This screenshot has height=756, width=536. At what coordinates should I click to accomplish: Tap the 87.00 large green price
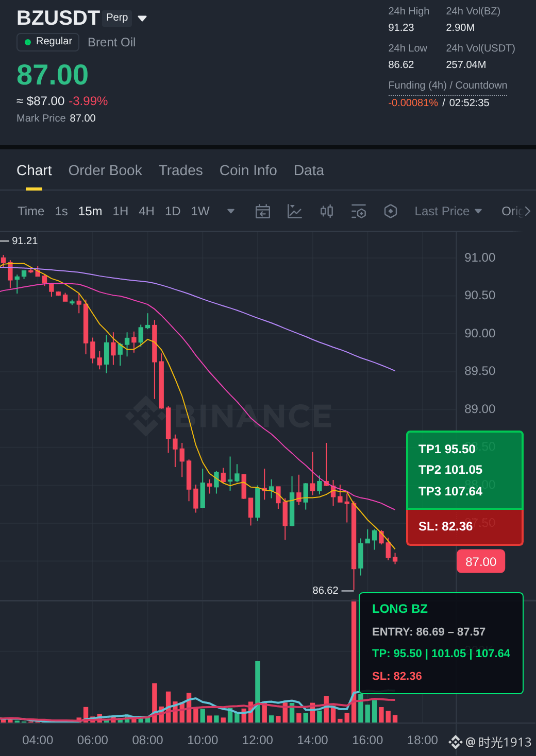click(53, 75)
